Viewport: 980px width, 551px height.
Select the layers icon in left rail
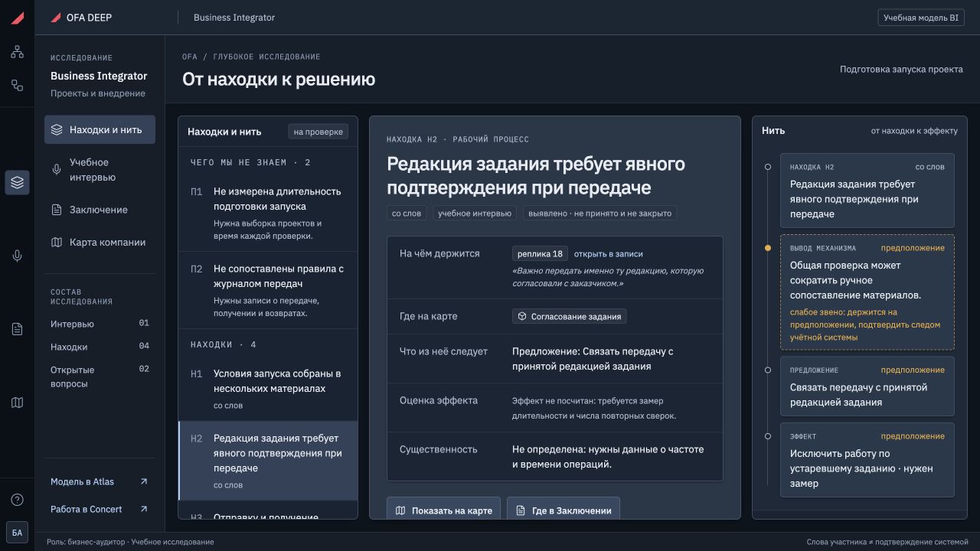tap(17, 182)
